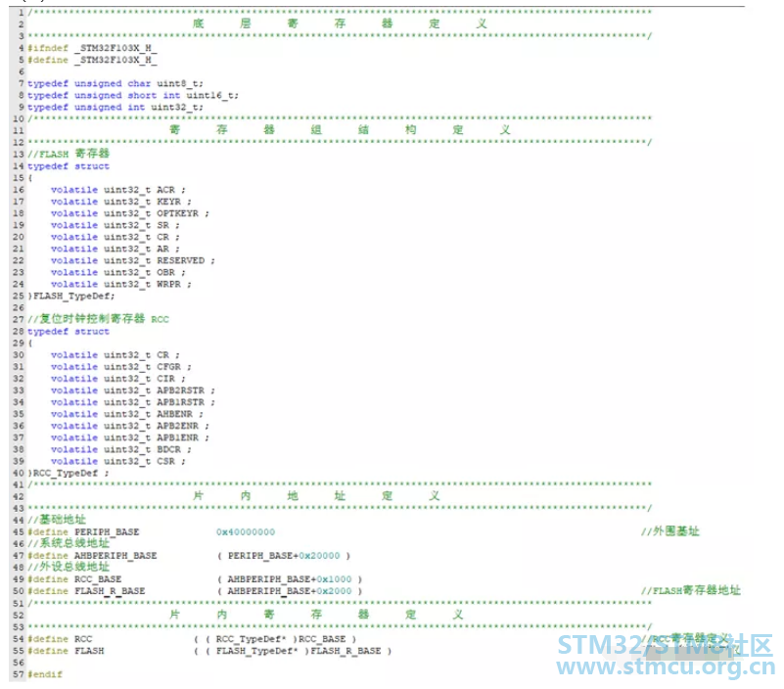Click the STM32/STM8 community watermark text

665,645
